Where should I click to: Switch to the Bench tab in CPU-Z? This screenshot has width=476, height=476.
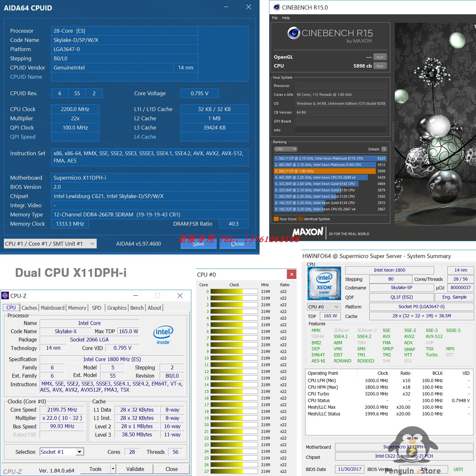click(136, 307)
